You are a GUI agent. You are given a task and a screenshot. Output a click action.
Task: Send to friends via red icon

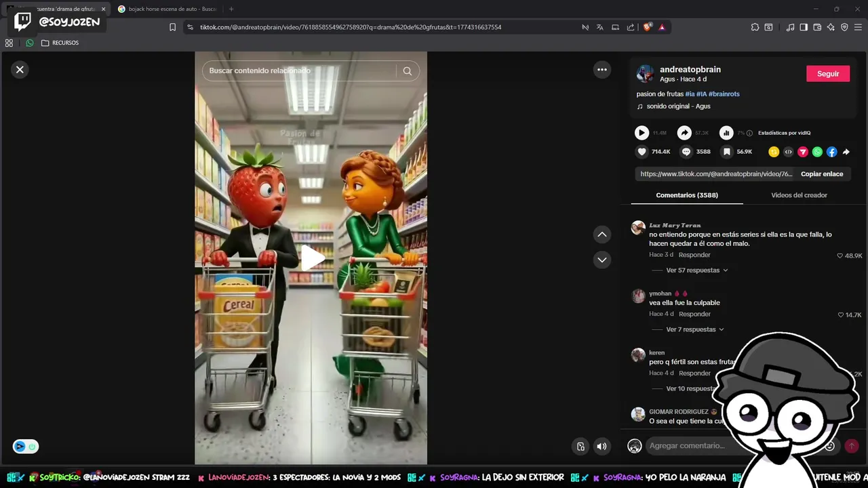[803, 152]
